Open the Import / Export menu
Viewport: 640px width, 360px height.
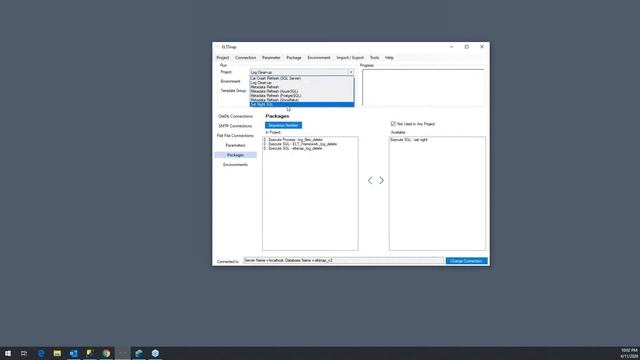350,58
